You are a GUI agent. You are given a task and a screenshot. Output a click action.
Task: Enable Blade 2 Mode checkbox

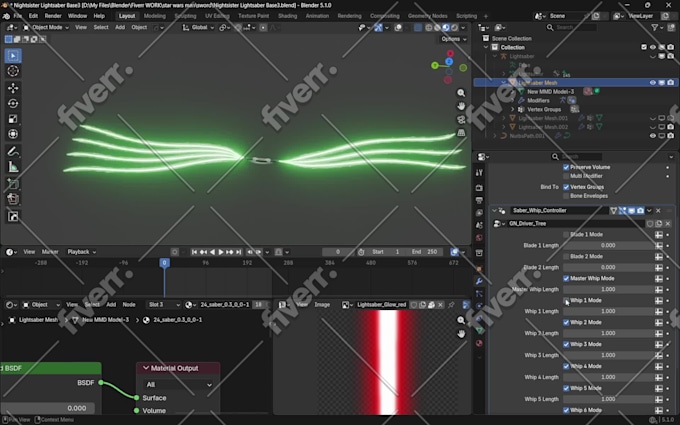pyautogui.click(x=566, y=257)
